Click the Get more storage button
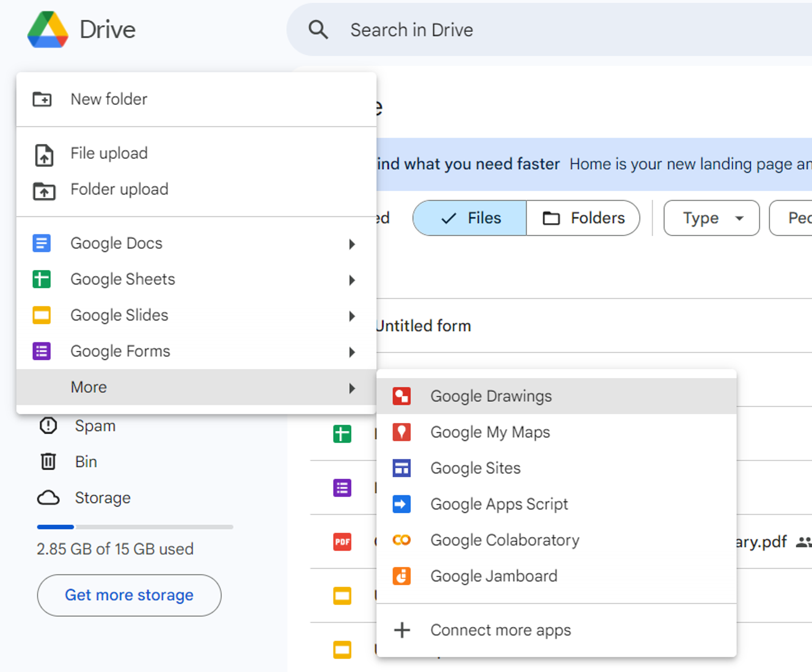This screenshot has height=672, width=812. 129,594
